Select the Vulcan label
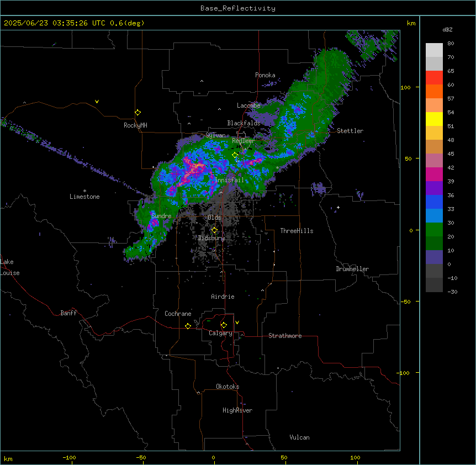The width and height of the screenshot is (476, 465). point(299,437)
